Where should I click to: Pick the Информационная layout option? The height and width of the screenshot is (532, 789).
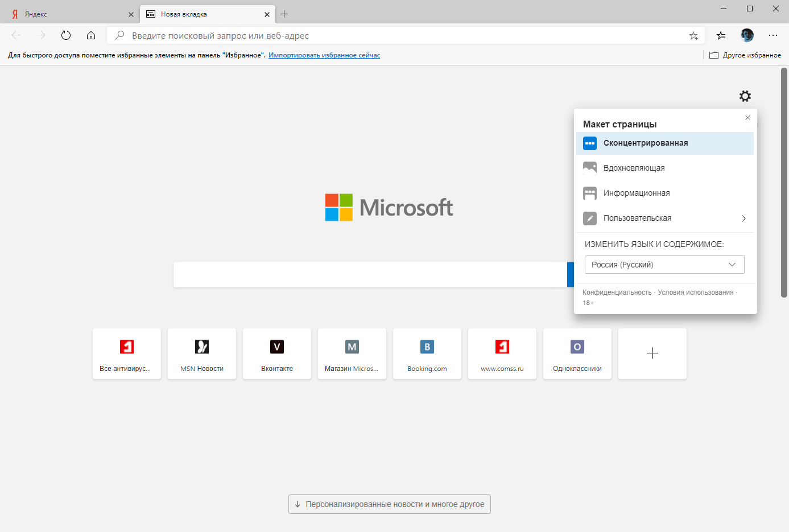click(x=665, y=193)
